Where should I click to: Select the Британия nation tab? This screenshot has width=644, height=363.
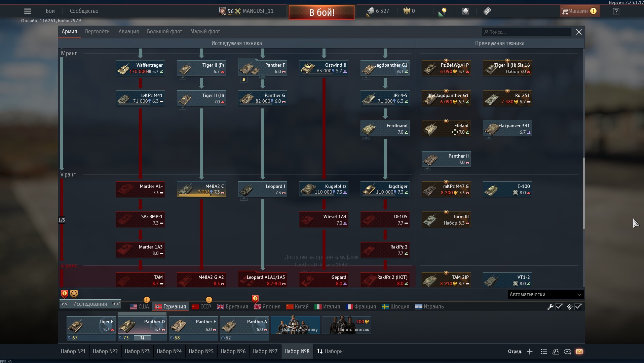click(232, 307)
